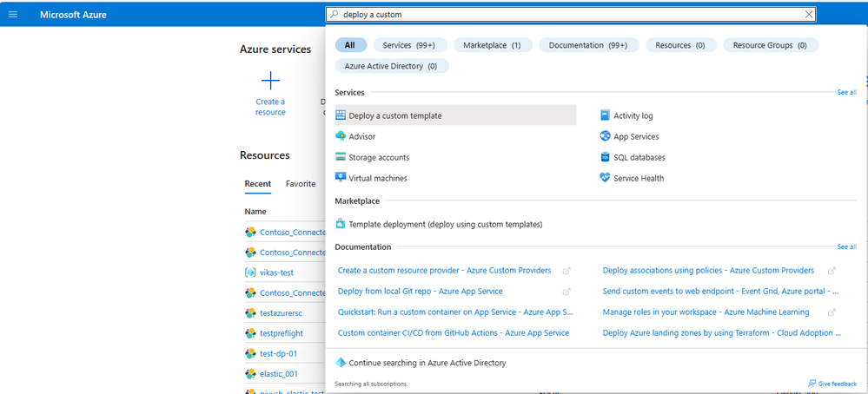This screenshot has width=868, height=394.
Task: Click the Deploy a custom template icon
Action: (x=341, y=115)
